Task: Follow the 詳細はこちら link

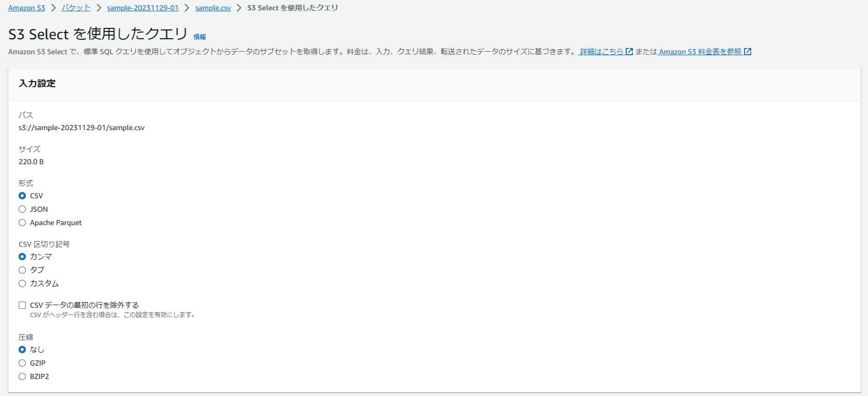Action: 601,52
